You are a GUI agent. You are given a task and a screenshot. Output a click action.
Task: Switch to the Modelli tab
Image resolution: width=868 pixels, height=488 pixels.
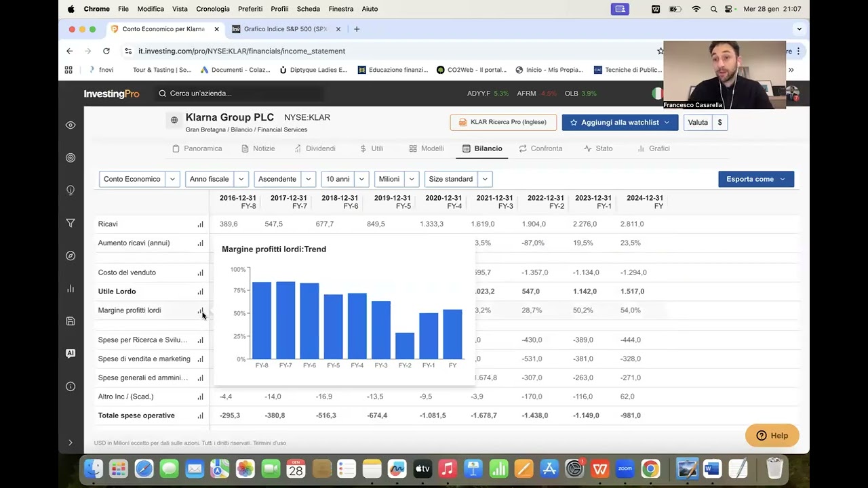[427, 148]
